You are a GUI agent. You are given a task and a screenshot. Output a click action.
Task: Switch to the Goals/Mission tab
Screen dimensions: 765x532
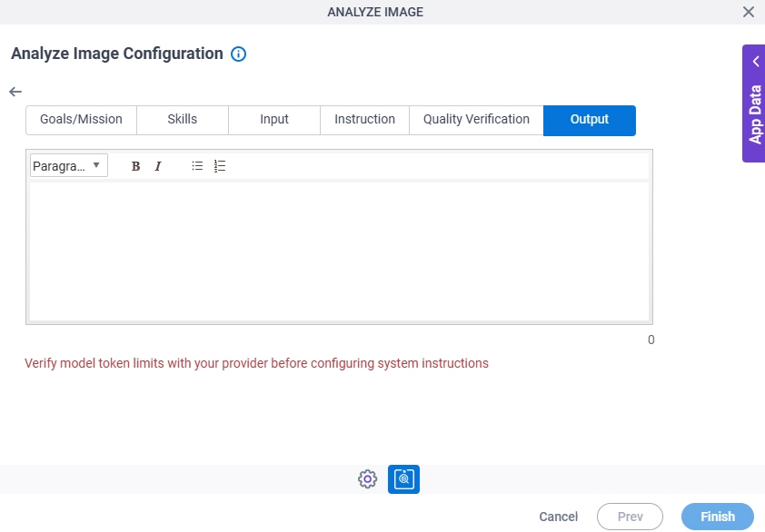(81, 120)
